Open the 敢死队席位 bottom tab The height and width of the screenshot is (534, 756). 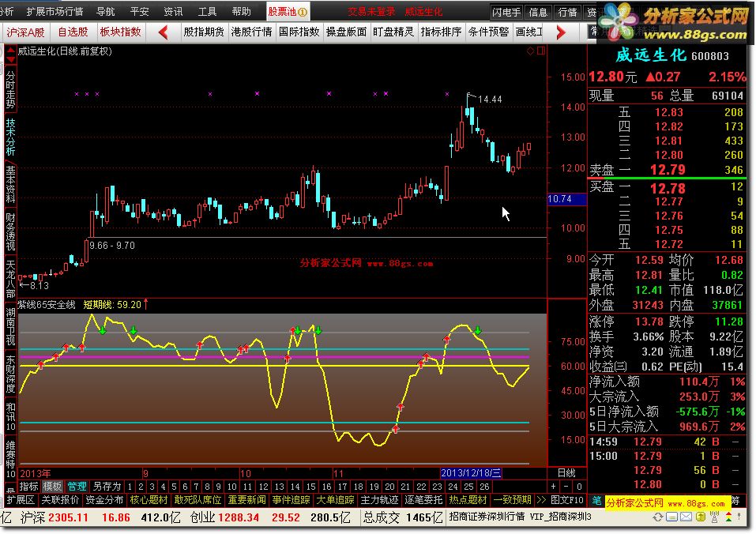[x=197, y=500]
